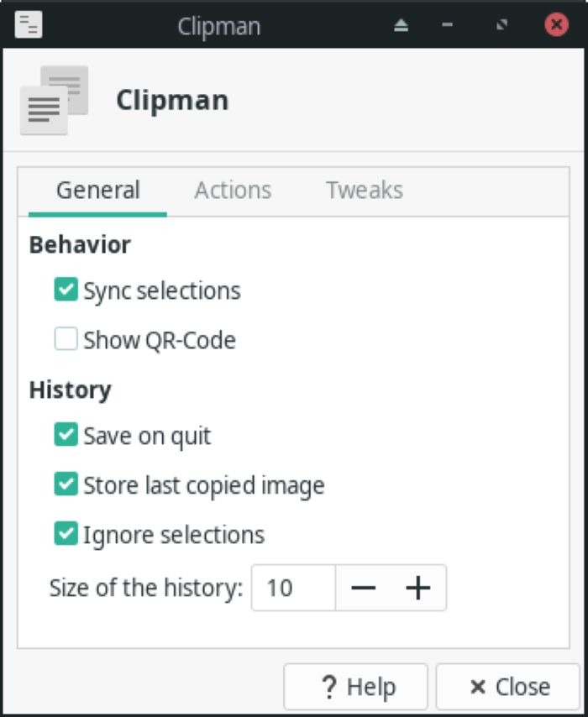The width and height of the screenshot is (588, 717).
Task: Switch to the Actions tab
Action: pos(233,191)
